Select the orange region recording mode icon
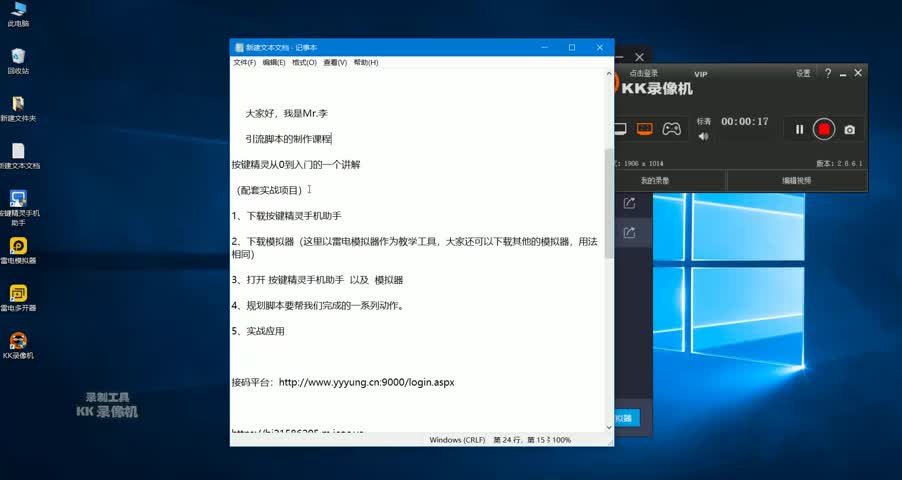This screenshot has height=480, width=902. click(645, 129)
